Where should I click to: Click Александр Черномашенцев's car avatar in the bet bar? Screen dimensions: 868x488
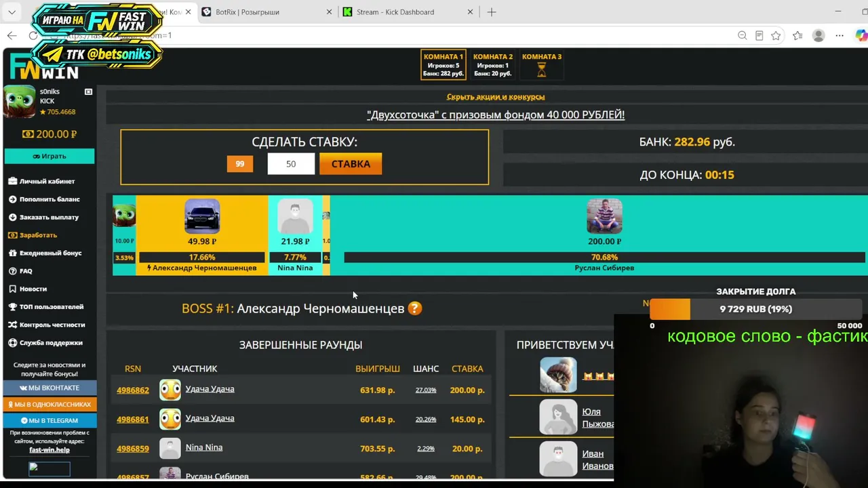(202, 216)
